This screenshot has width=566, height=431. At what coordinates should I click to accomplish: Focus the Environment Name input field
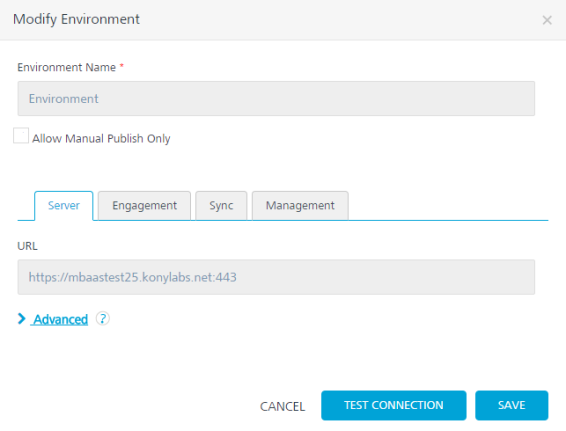click(x=276, y=99)
